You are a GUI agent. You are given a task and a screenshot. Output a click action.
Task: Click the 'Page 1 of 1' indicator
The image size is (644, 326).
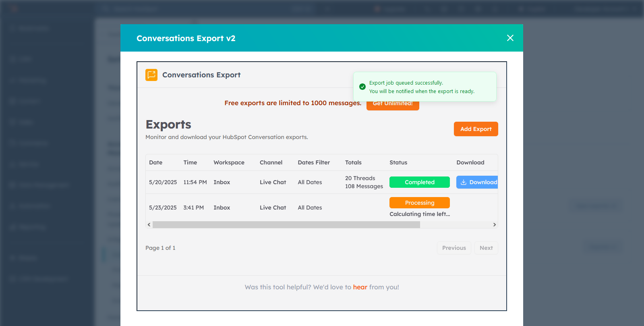point(160,248)
